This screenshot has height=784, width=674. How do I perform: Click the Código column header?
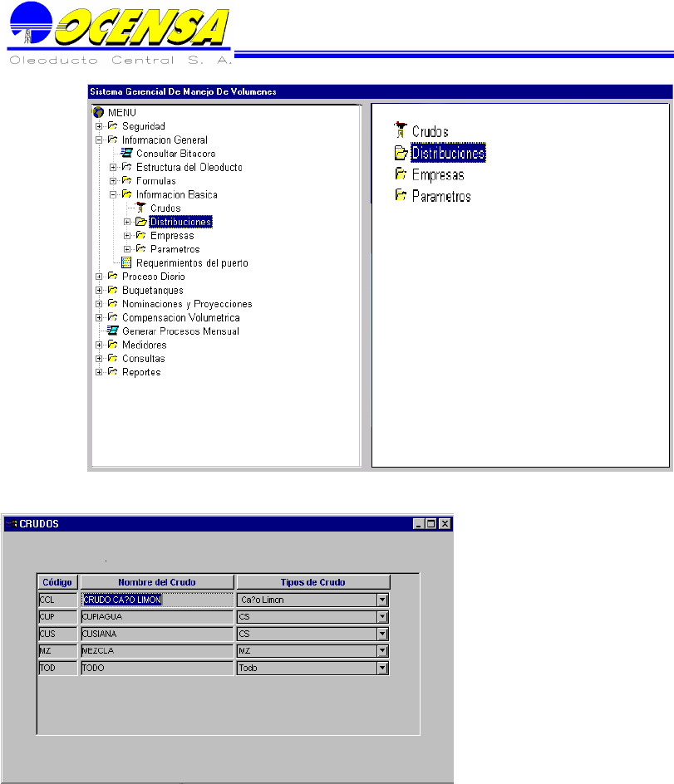57,582
